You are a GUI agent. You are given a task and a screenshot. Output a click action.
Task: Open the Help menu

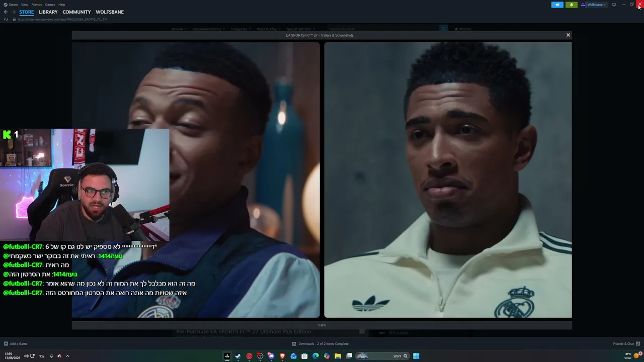(61, 5)
